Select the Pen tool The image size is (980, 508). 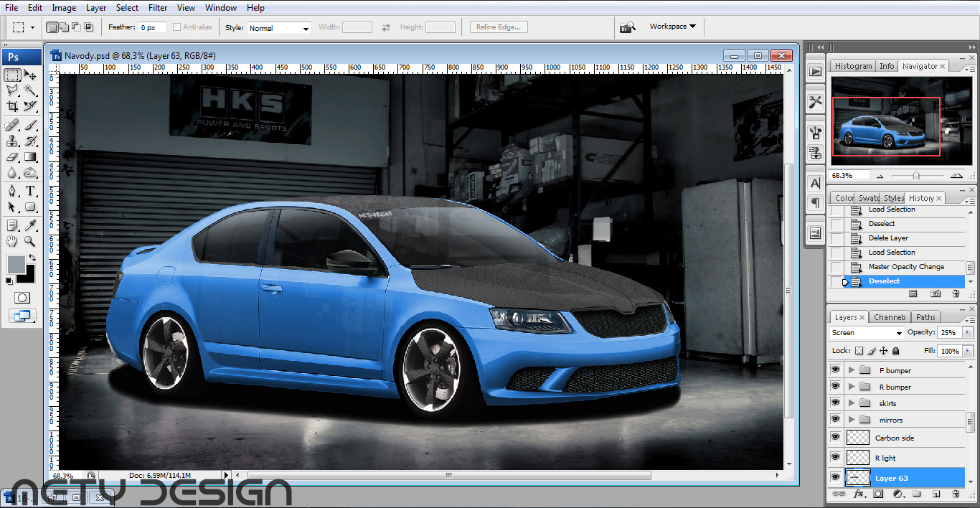click(12, 191)
